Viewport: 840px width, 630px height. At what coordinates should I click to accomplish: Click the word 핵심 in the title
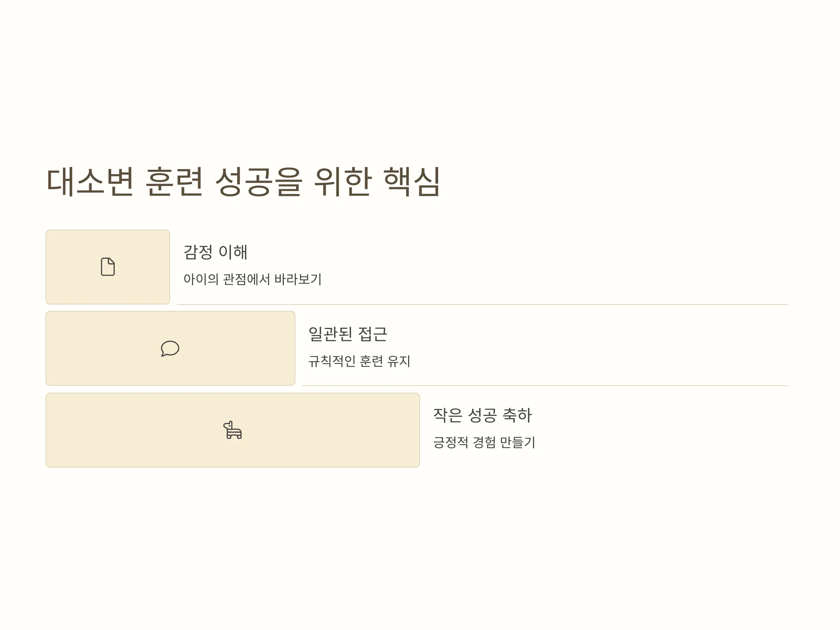(x=412, y=182)
